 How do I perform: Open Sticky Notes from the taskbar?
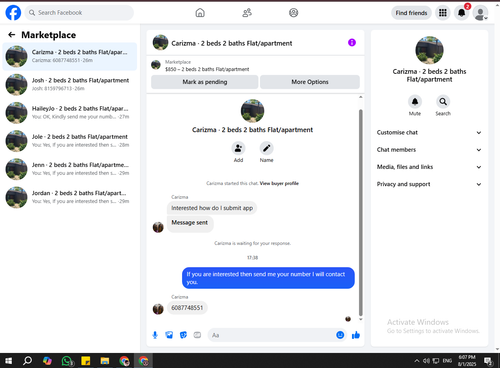(x=86, y=361)
